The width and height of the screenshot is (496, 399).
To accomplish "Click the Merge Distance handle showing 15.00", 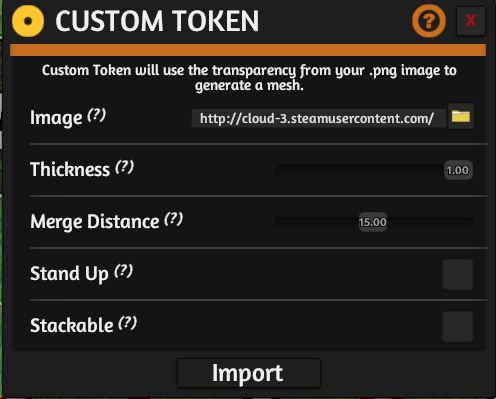I will tap(373, 222).
